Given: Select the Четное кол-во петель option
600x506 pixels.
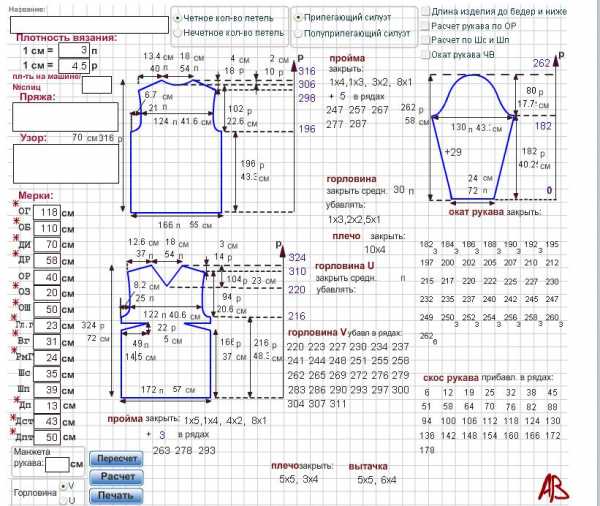Looking at the screenshot, I should (x=178, y=18).
